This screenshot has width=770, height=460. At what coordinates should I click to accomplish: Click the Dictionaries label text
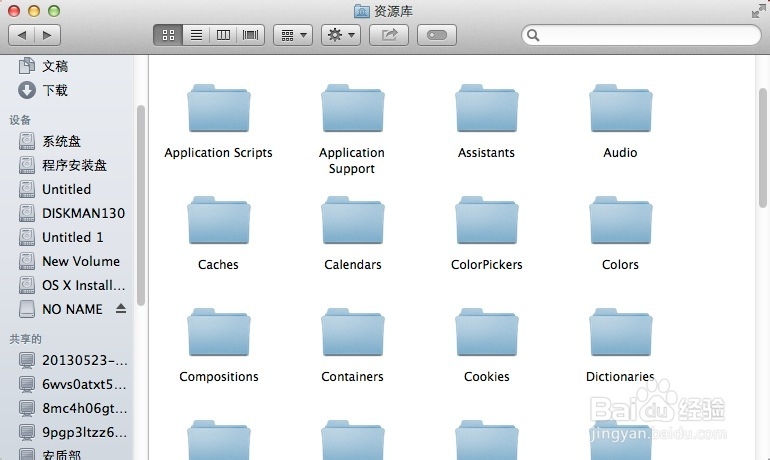620,377
